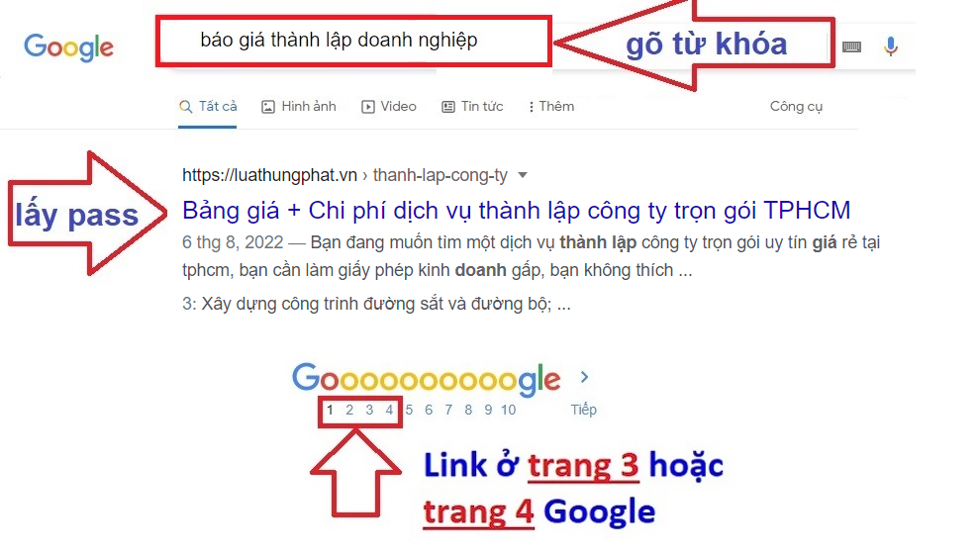This screenshot has height=555, width=980.
Task: Switch to the Tin tức tab
Action: (472, 107)
